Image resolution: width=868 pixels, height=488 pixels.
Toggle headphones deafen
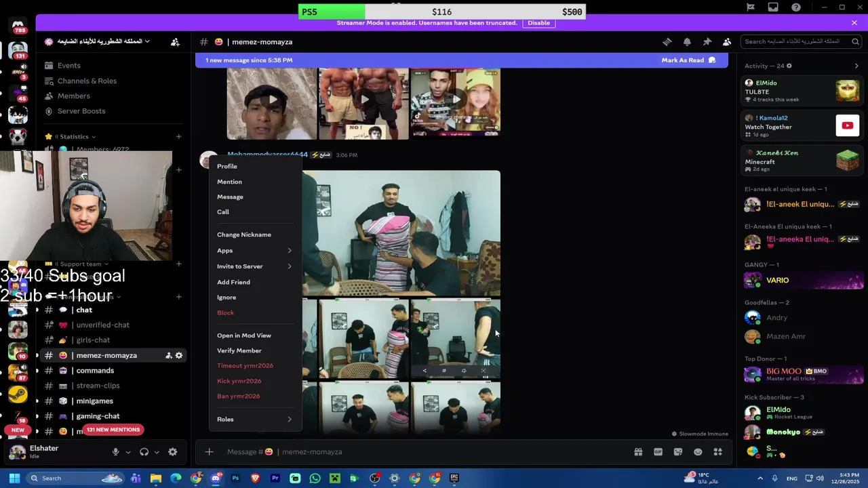pyautogui.click(x=144, y=452)
